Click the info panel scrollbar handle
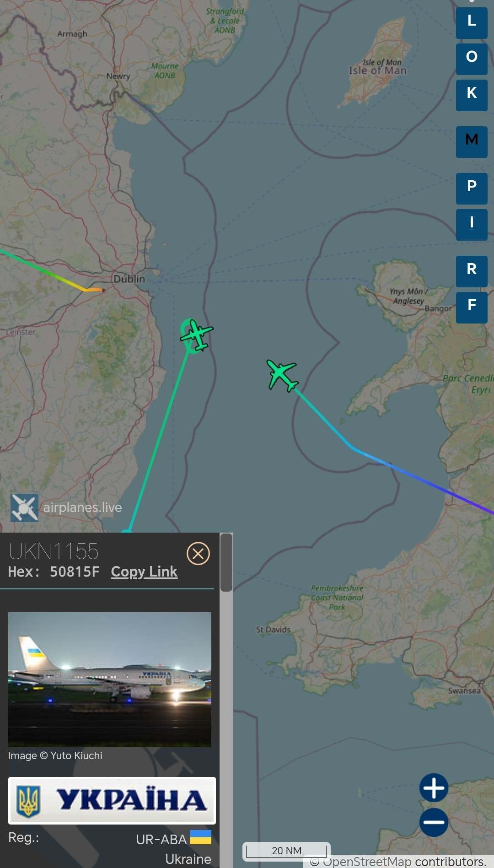The height and width of the screenshot is (868, 494). coord(226,563)
